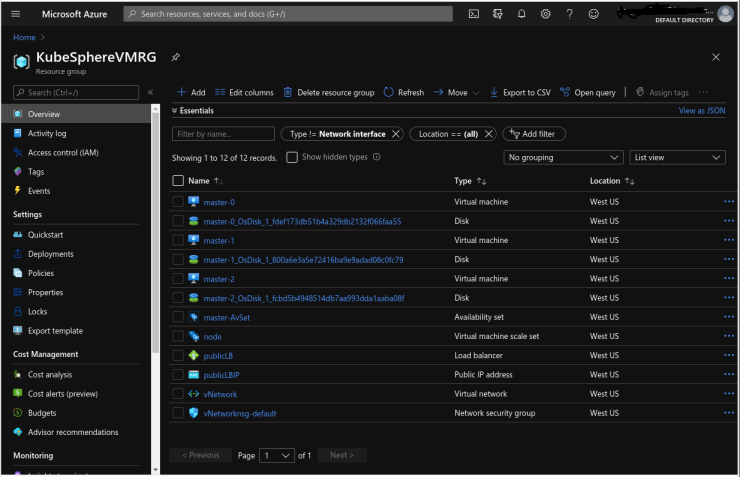740x477 pixels.
Task: Open the page number dropdown
Action: [x=277, y=455]
